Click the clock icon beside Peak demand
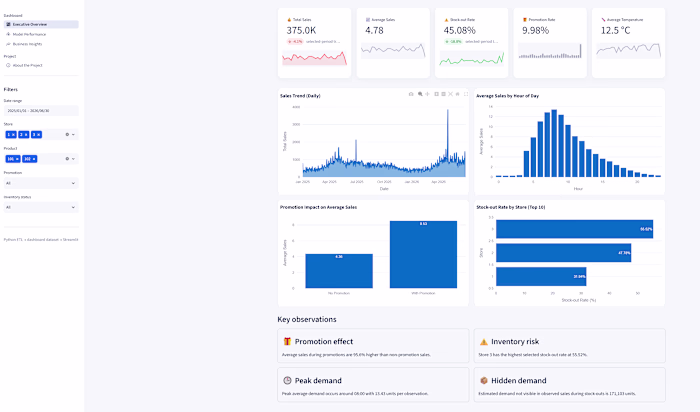 [287, 381]
